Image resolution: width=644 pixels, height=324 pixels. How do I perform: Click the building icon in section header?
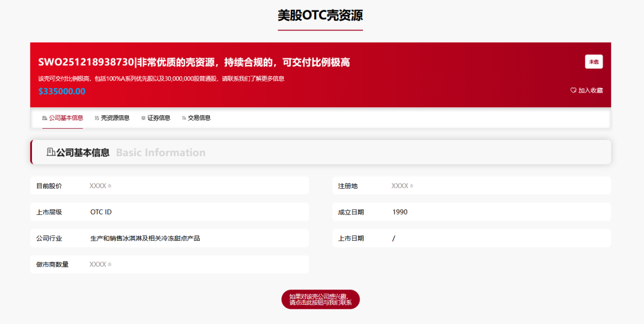coord(51,152)
